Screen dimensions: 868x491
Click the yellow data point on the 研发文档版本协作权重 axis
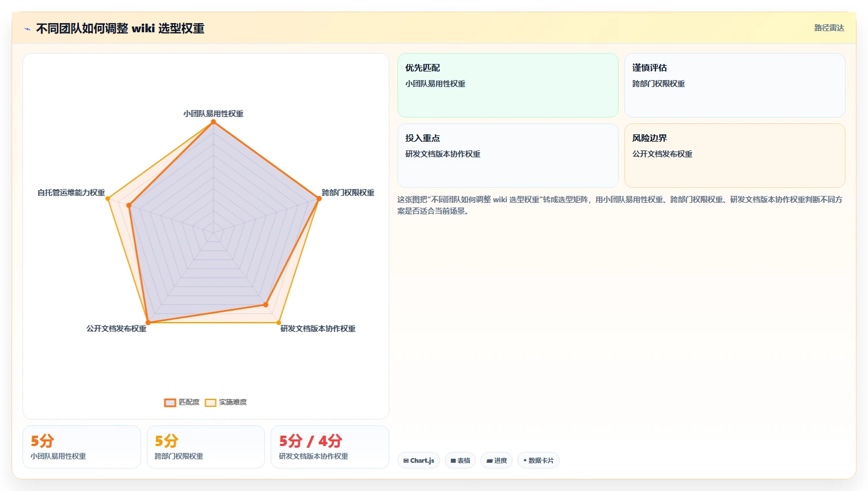point(279,323)
